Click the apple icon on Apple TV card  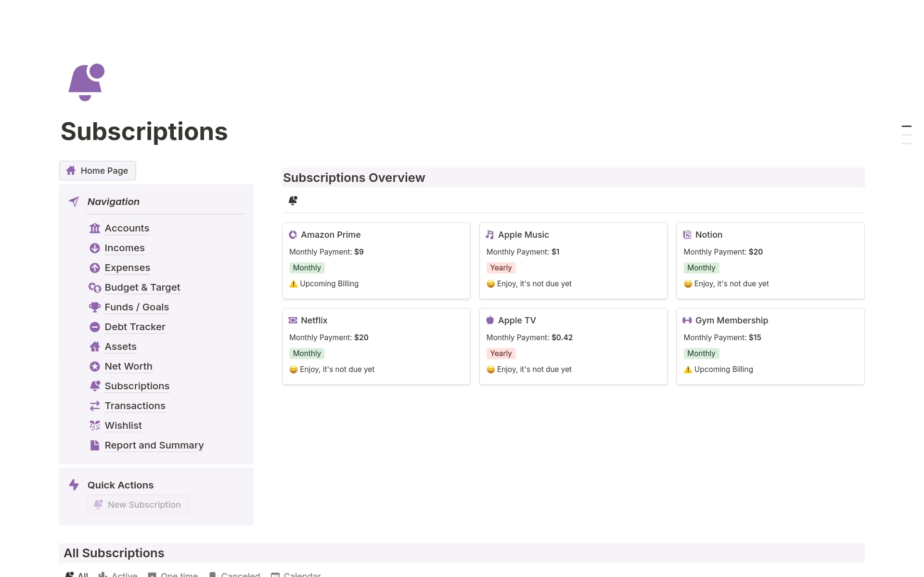[490, 320]
